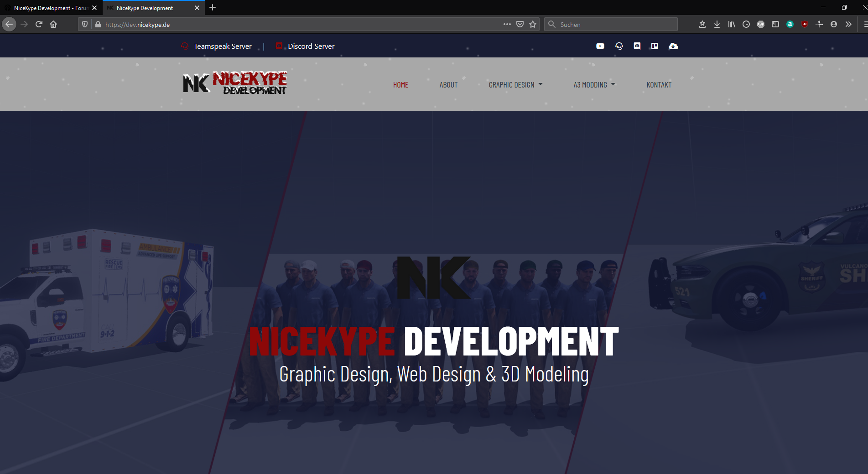The height and width of the screenshot is (474, 868).
Task: Bookmark this page with star icon
Action: pyautogui.click(x=533, y=25)
